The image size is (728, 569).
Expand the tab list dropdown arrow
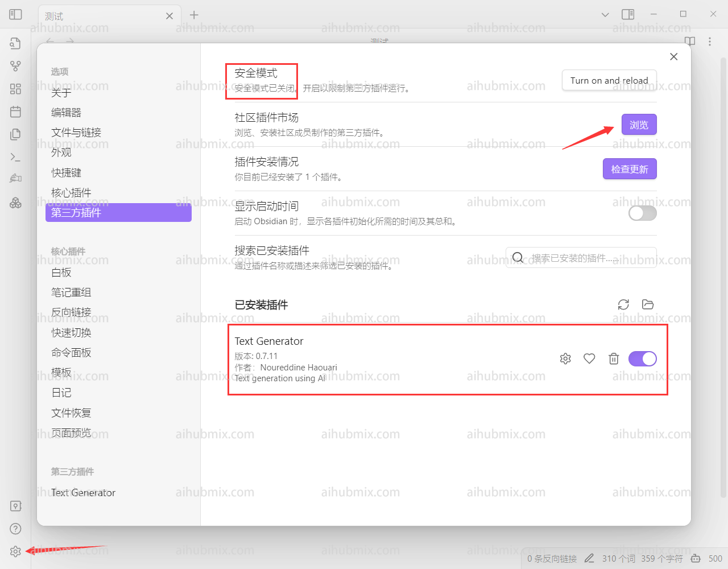tap(605, 14)
